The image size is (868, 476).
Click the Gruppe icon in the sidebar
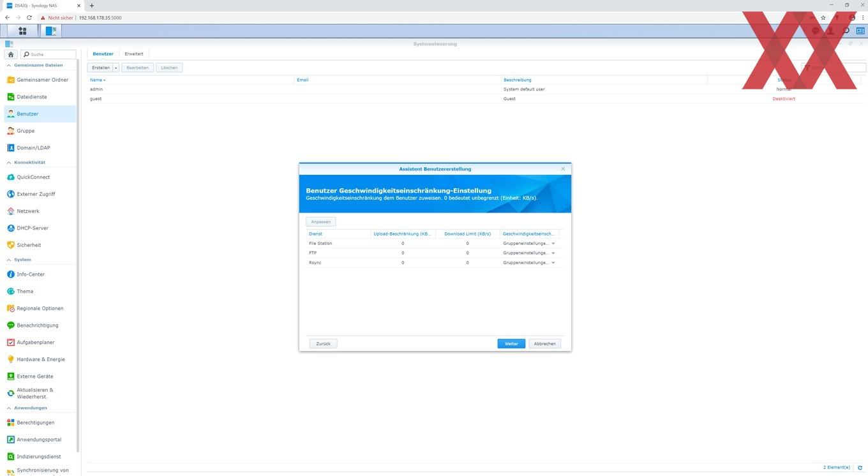point(10,131)
